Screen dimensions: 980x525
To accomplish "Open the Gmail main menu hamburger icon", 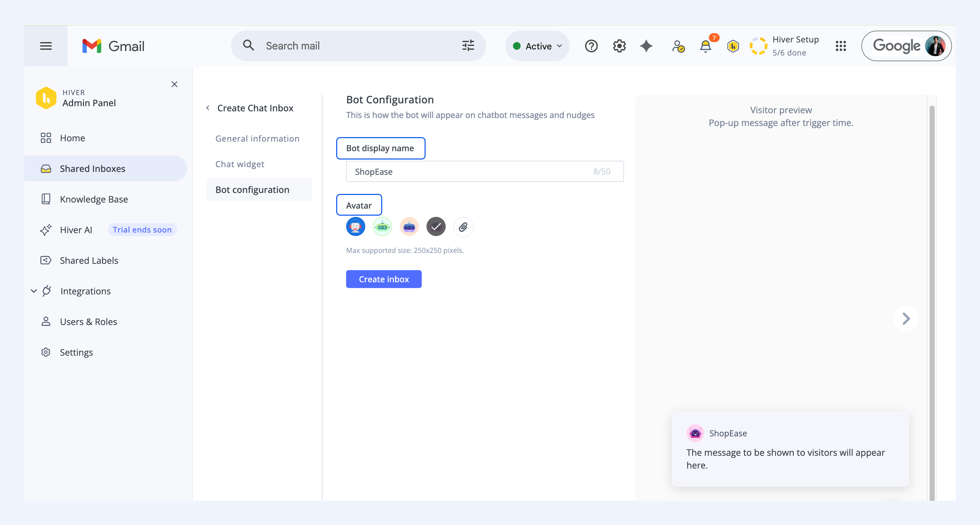I will [x=46, y=46].
